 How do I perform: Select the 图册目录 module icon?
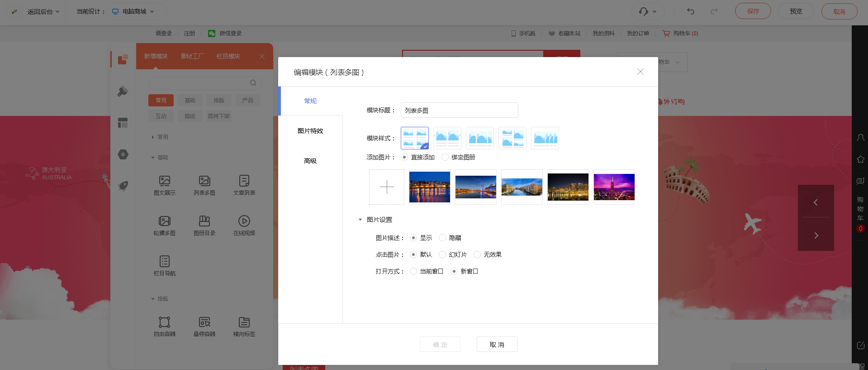tap(204, 221)
